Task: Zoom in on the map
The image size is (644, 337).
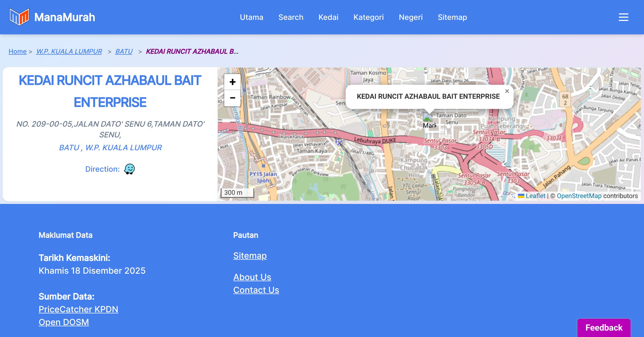Action: tap(232, 82)
